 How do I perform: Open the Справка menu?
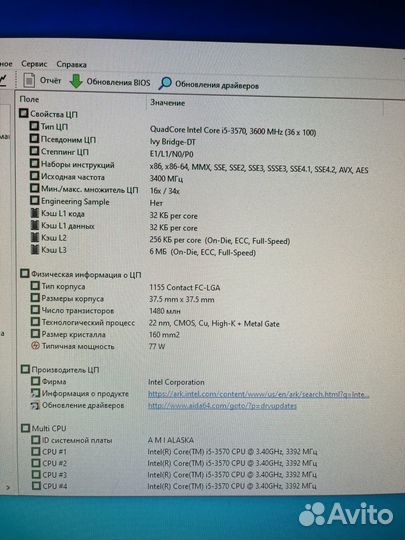71,64
